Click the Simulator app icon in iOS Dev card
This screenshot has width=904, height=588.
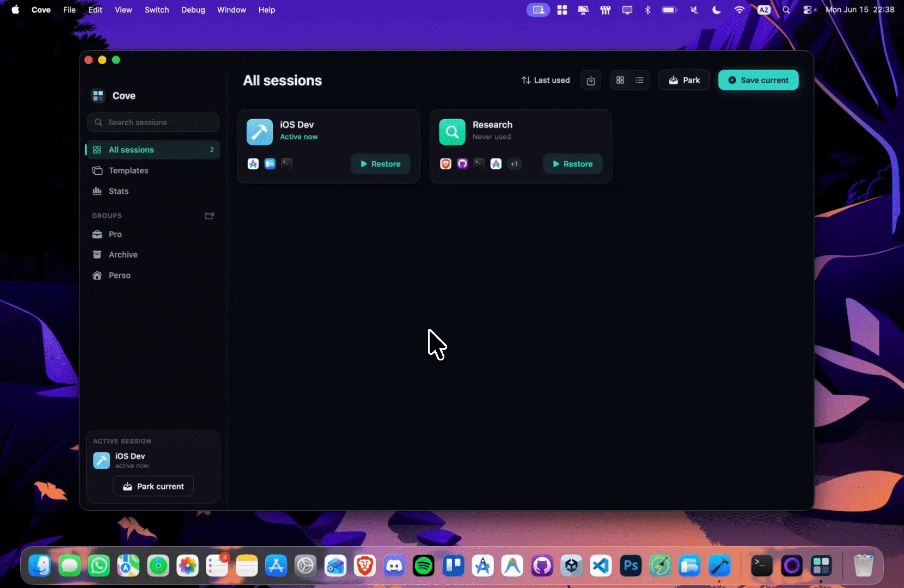click(x=270, y=164)
